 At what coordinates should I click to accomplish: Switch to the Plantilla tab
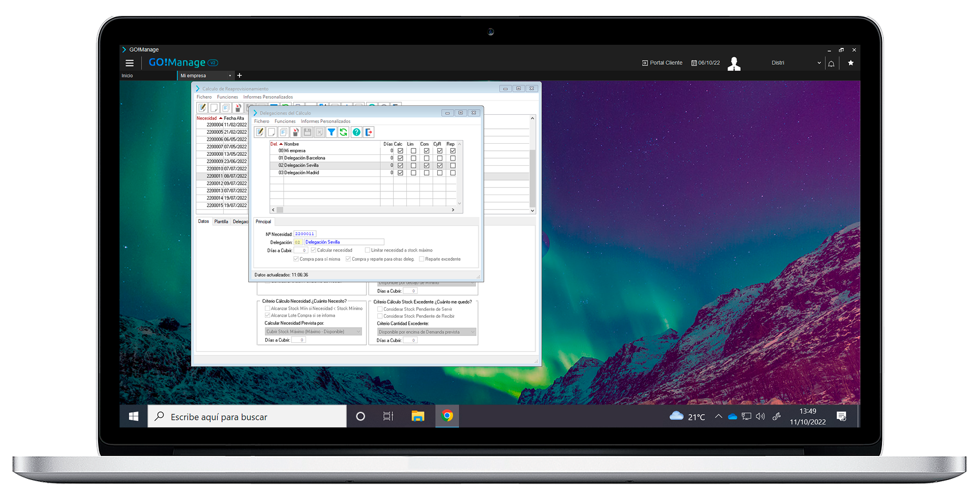221,222
